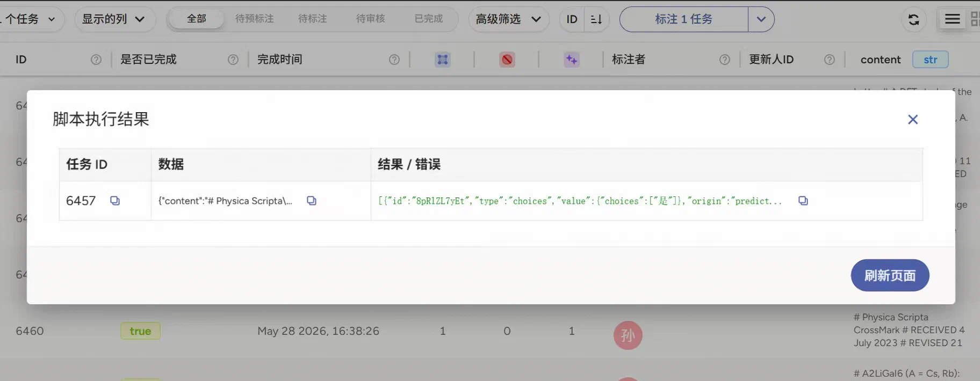Viewport: 980px width, 381px height.
Task: Click the 孙 annotator avatar in row 6460
Action: coord(628,335)
